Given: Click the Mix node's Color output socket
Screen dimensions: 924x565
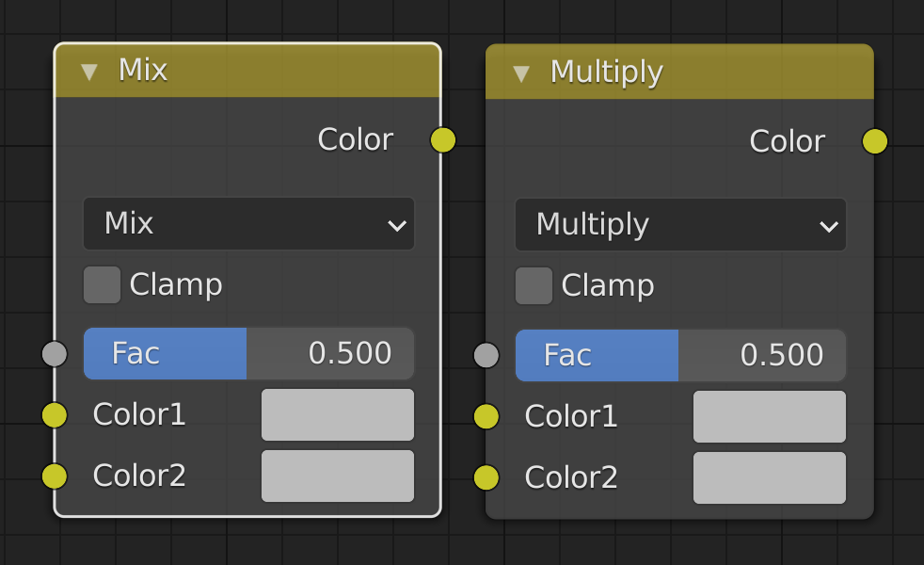Looking at the screenshot, I should (442, 140).
